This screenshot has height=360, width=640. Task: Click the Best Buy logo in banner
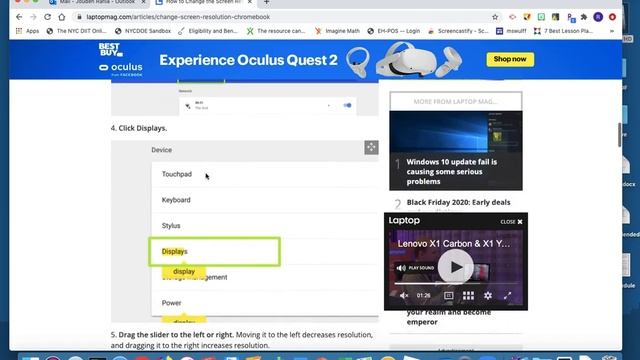click(110, 50)
